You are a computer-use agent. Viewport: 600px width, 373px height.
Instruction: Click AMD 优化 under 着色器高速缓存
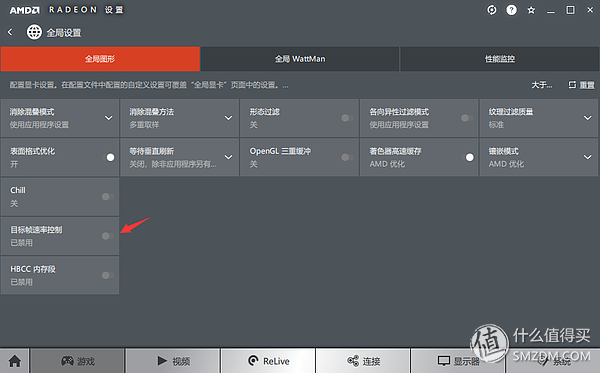click(x=387, y=164)
